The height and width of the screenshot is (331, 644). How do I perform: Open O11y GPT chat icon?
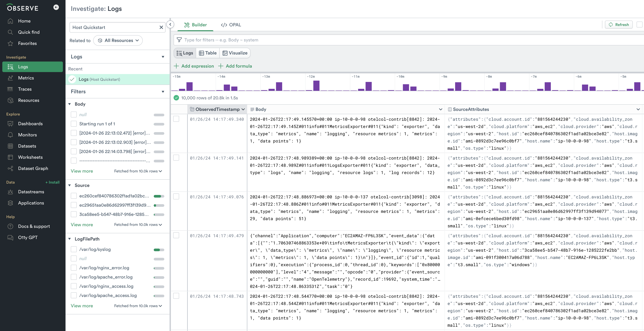click(x=10, y=238)
